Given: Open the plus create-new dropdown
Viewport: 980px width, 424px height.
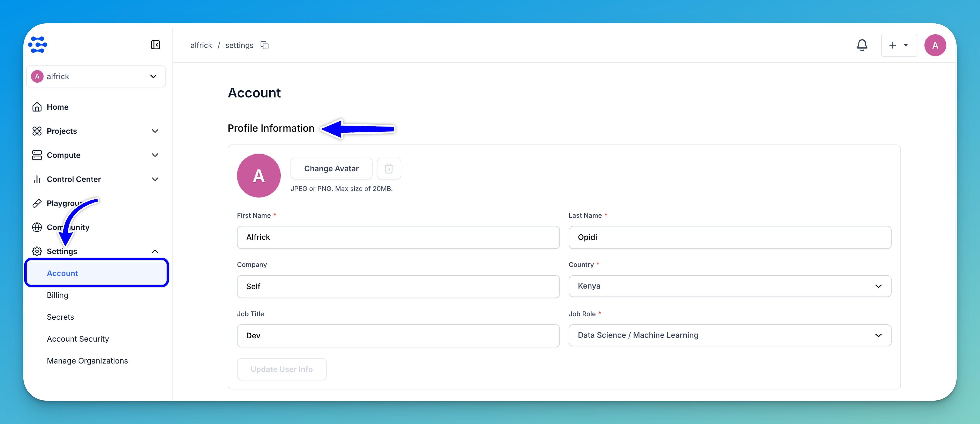Looking at the screenshot, I should [899, 45].
